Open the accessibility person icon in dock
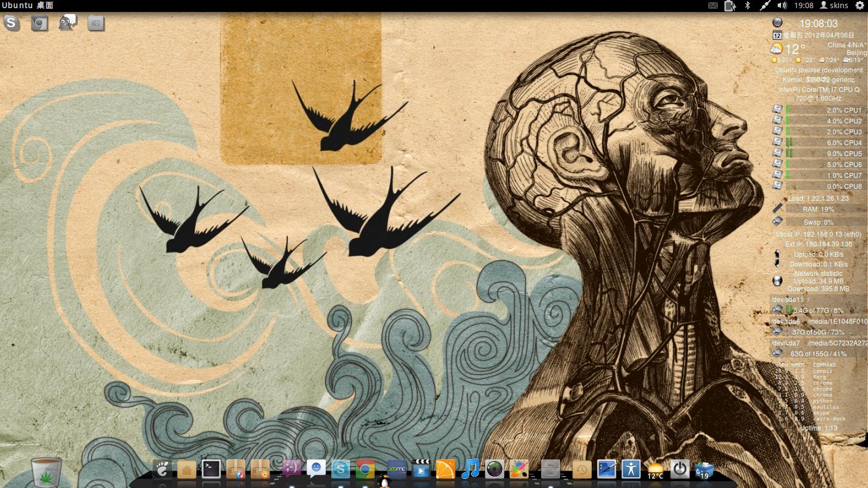The height and width of the screenshot is (488, 868). 631,469
